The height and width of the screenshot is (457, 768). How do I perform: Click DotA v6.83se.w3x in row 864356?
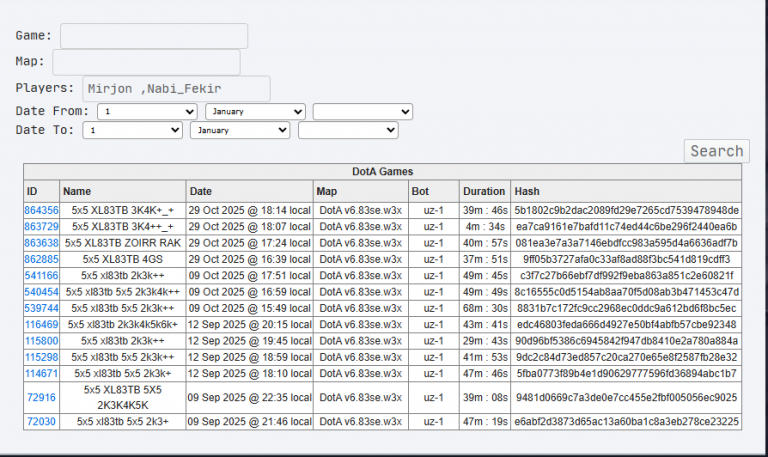click(x=360, y=211)
